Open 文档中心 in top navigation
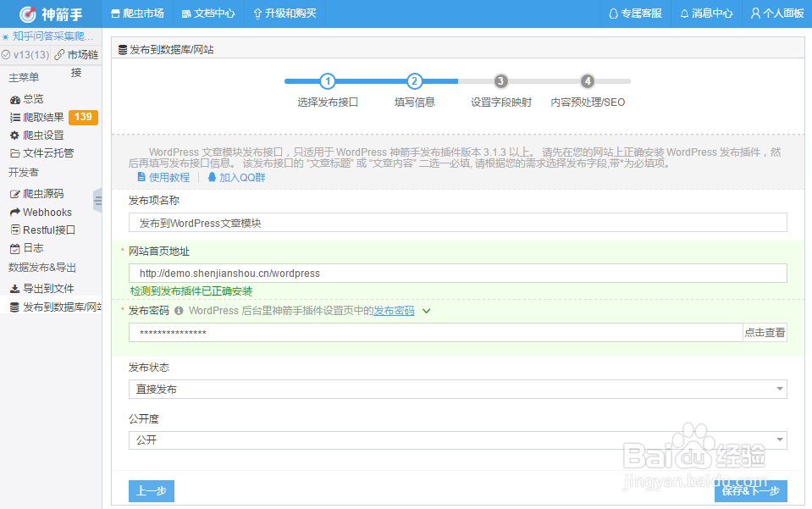Image resolution: width=812 pixels, height=509 pixels. tap(208, 14)
